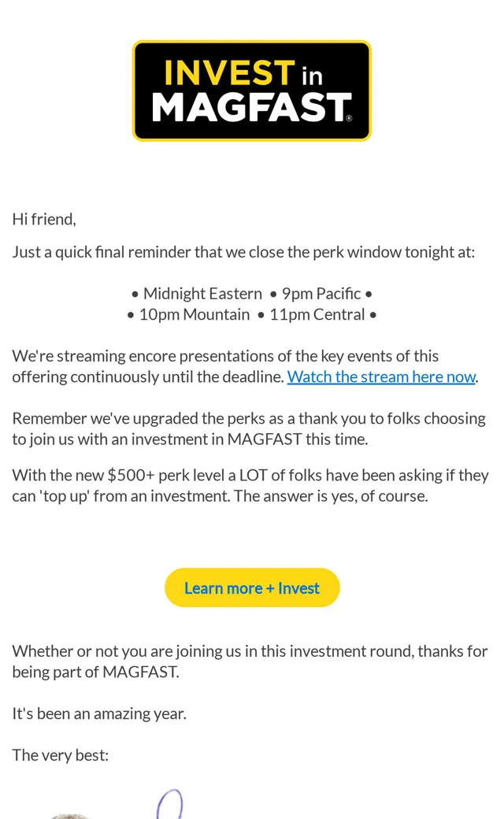Click the yellow INVEST word in logo

click(229, 72)
